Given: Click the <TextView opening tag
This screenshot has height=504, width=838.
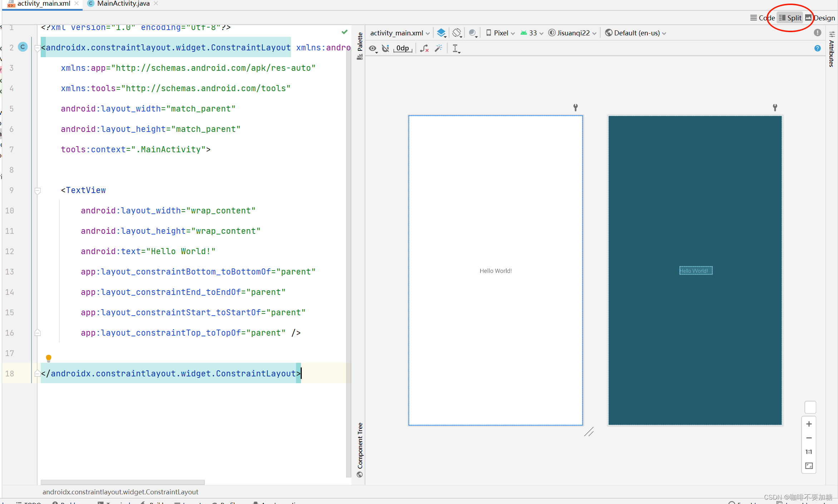Looking at the screenshot, I should [83, 190].
